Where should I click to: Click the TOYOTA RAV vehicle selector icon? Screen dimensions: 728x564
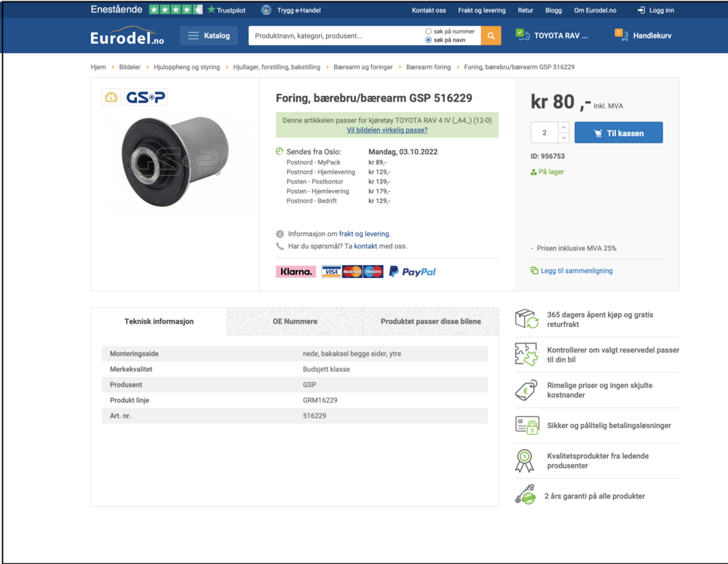[522, 35]
